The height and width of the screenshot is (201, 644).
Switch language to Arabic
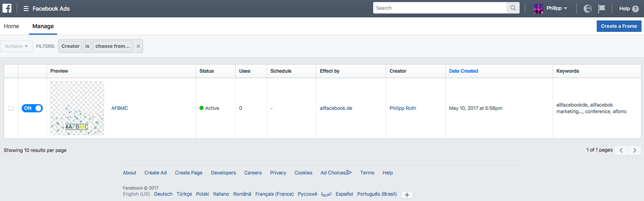pos(326,194)
